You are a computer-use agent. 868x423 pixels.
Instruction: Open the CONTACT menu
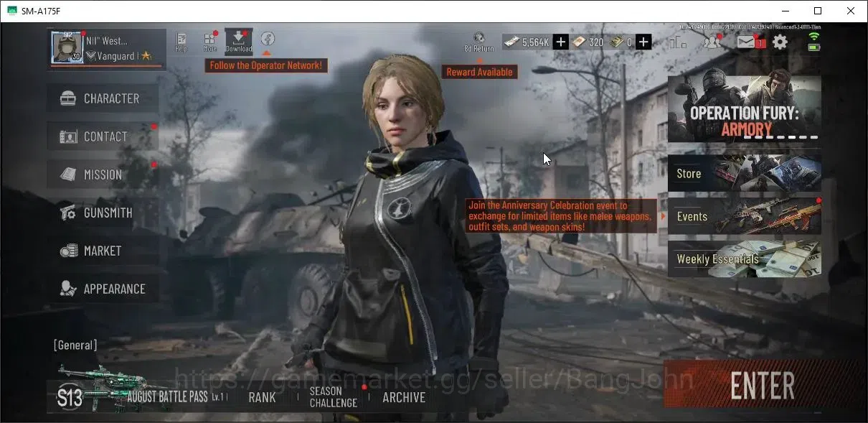tap(103, 136)
